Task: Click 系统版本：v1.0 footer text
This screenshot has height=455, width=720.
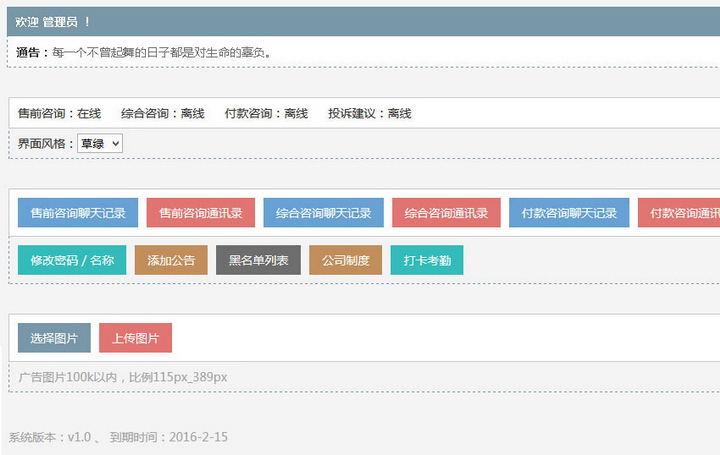Action: click(50, 437)
